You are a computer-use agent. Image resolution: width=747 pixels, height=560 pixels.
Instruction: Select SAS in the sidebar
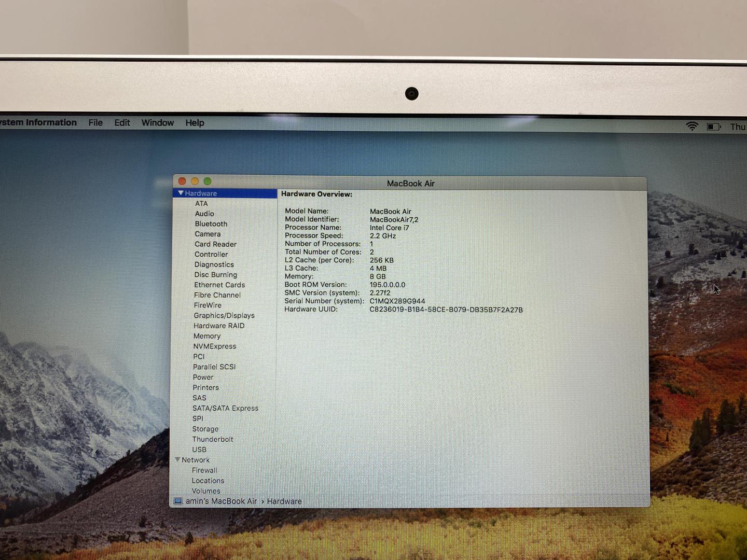click(199, 398)
